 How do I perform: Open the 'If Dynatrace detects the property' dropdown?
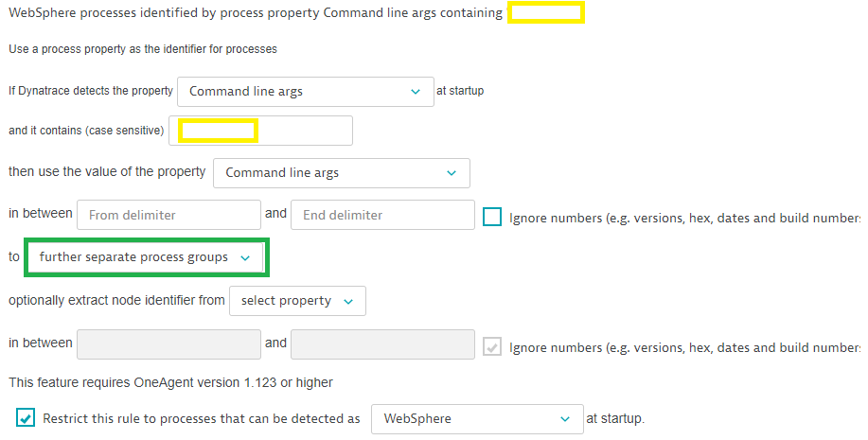coord(305,92)
